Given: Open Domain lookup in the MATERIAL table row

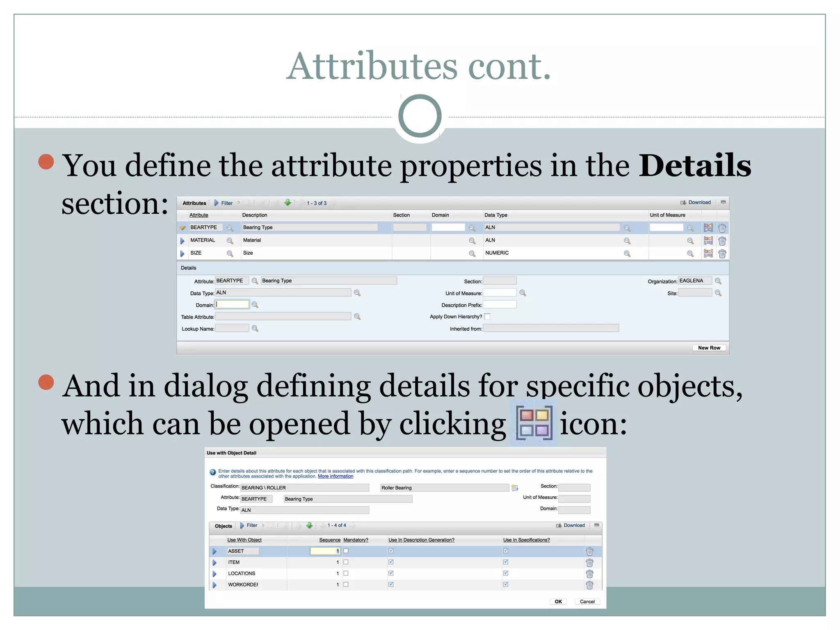Looking at the screenshot, I should pos(472,241).
